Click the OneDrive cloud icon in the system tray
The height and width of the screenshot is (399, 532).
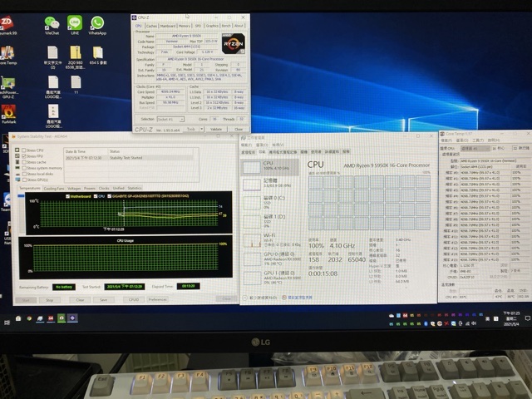[x=392, y=316]
